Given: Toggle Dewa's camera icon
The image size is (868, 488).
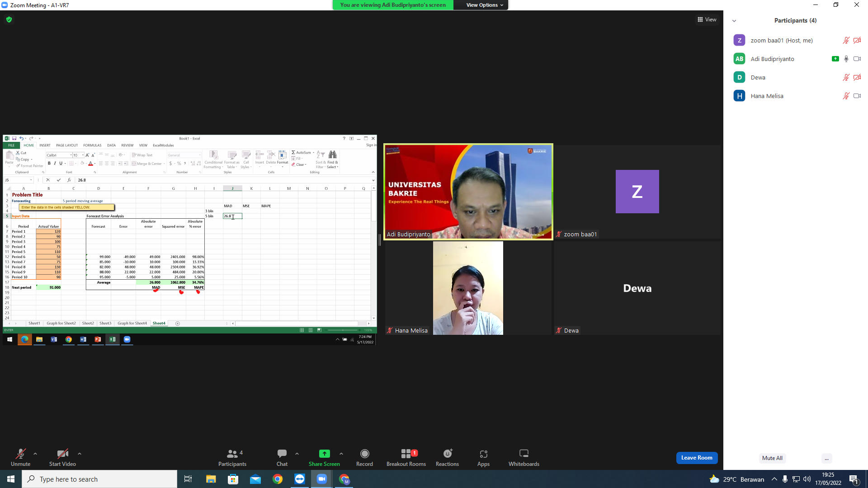Looking at the screenshot, I should tap(857, 77).
